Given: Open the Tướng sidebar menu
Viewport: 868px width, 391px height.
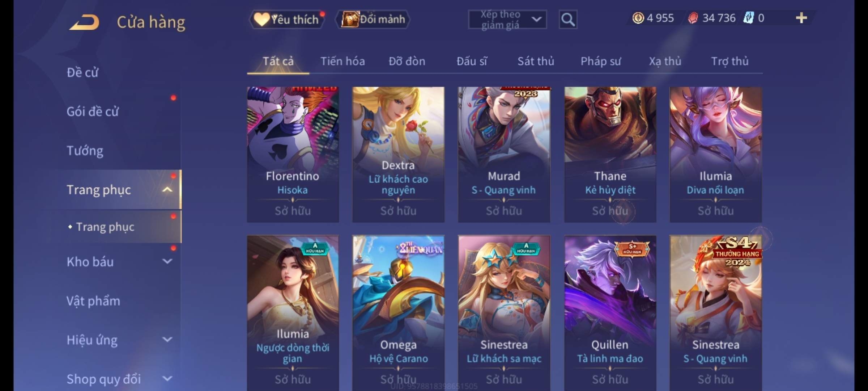Looking at the screenshot, I should (85, 150).
